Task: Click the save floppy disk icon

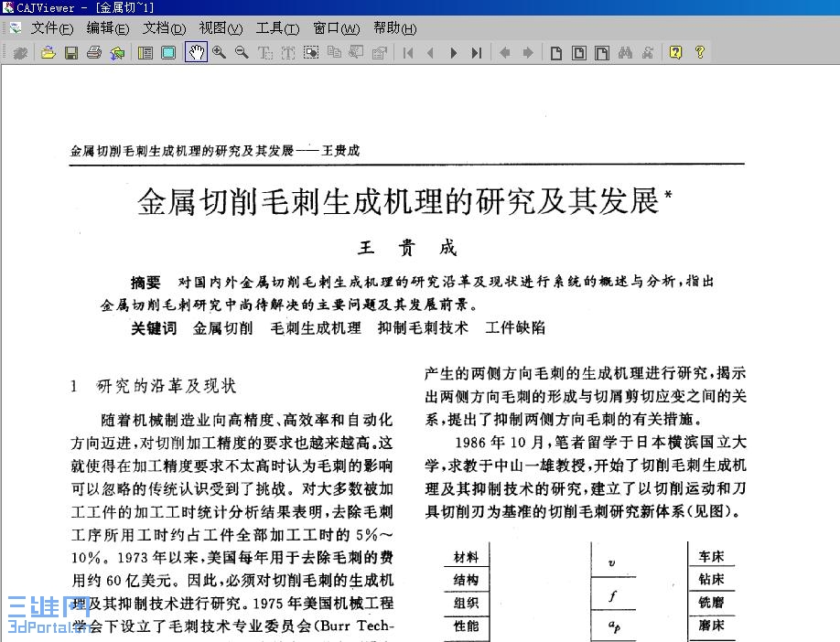Action: click(71, 52)
